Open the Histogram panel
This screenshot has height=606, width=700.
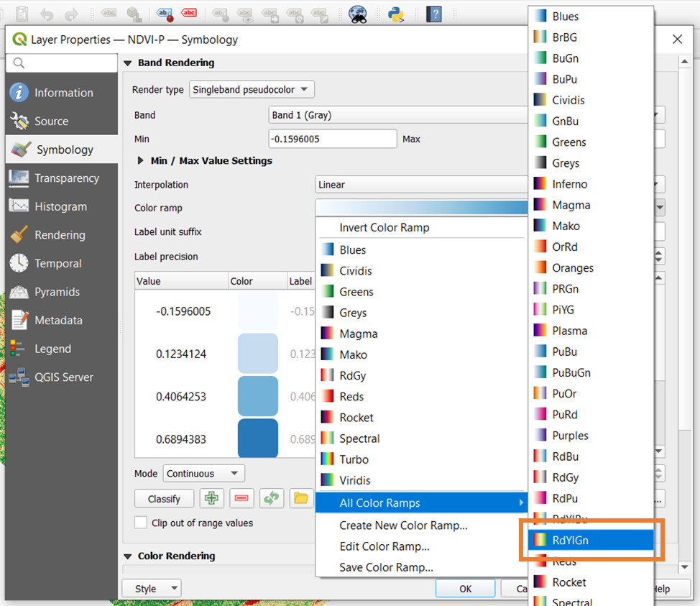(62, 206)
